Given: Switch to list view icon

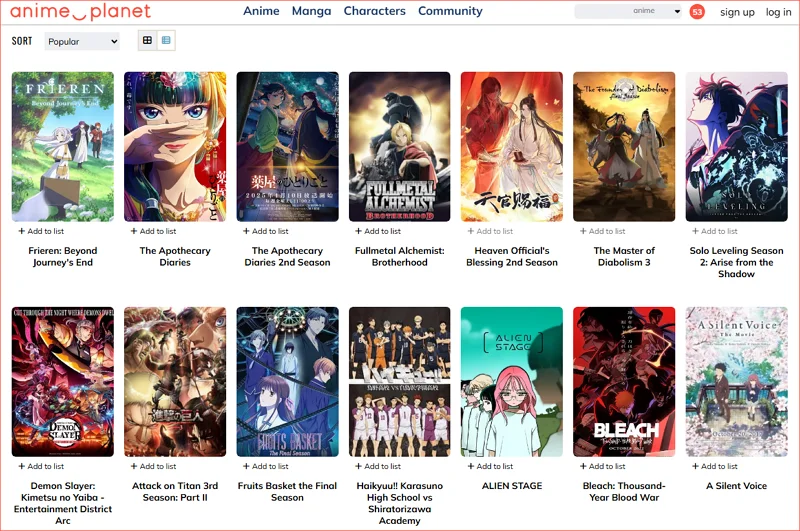Looking at the screenshot, I should pos(166,40).
